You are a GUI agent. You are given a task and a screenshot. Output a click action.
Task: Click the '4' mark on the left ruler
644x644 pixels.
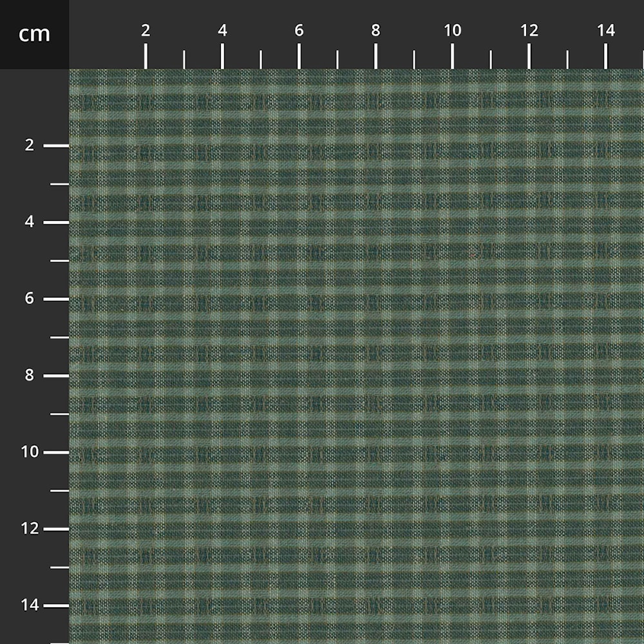click(29, 222)
